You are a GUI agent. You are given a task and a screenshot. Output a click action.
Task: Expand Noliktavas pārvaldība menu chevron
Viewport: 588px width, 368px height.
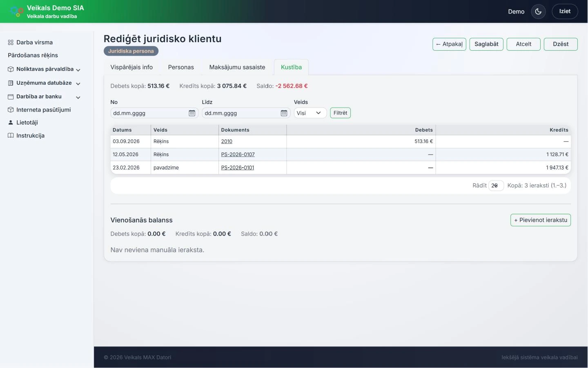78,70
